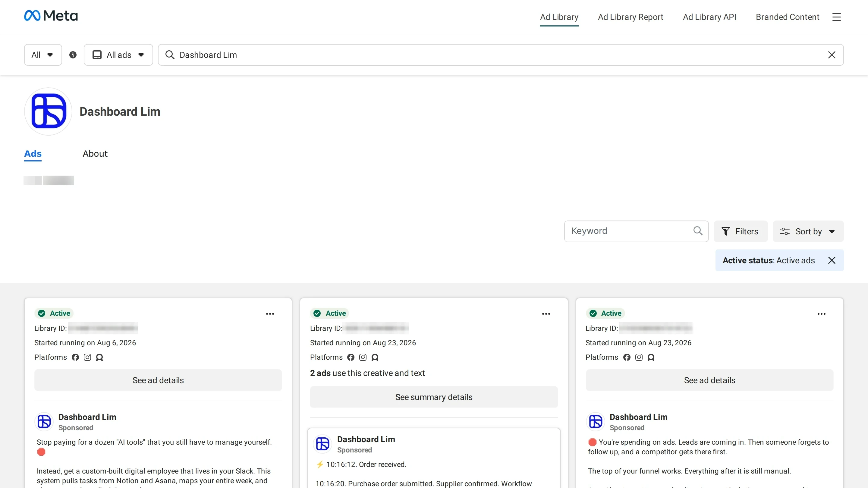Click Messenger platform icon on Aug 6 ad
The image size is (868, 488).
99,357
